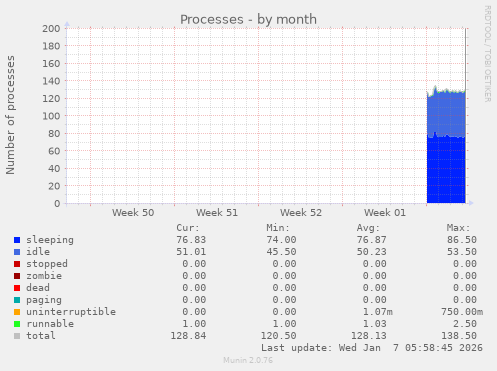Select the 'uninterruptible' legend label
This screenshot has width=497, height=371.
(71, 312)
